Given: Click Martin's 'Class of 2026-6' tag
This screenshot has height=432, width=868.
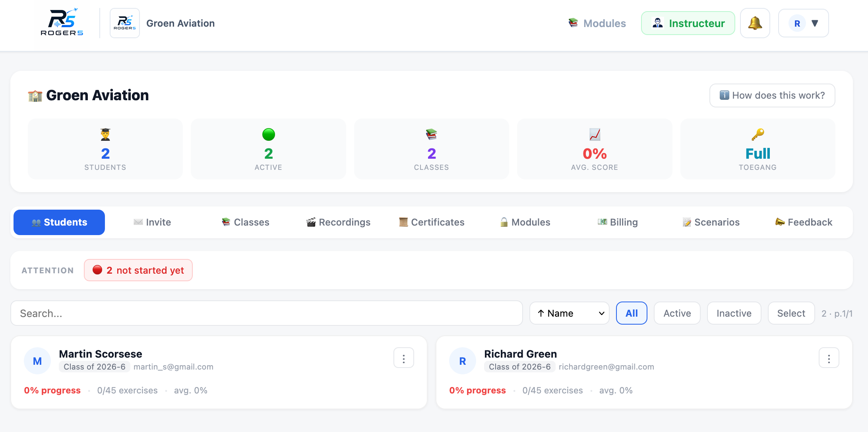Looking at the screenshot, I should [x=95, y=367].
